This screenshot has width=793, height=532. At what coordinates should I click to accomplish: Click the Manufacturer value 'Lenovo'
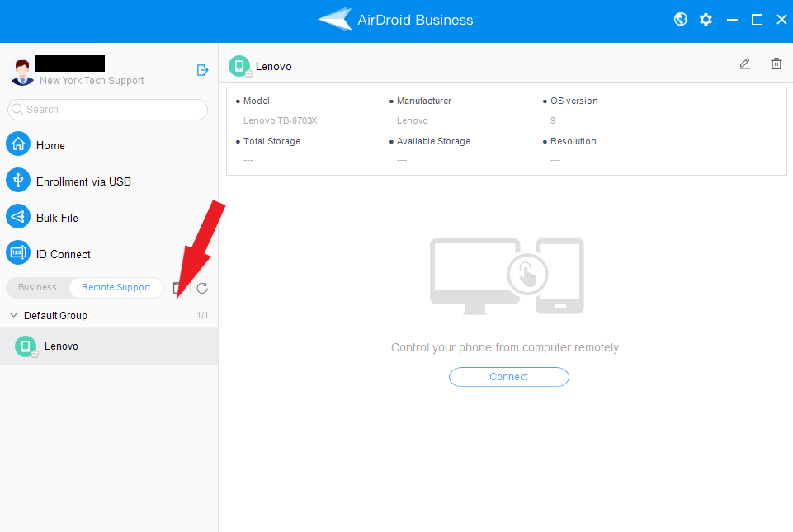pos(412,120)
